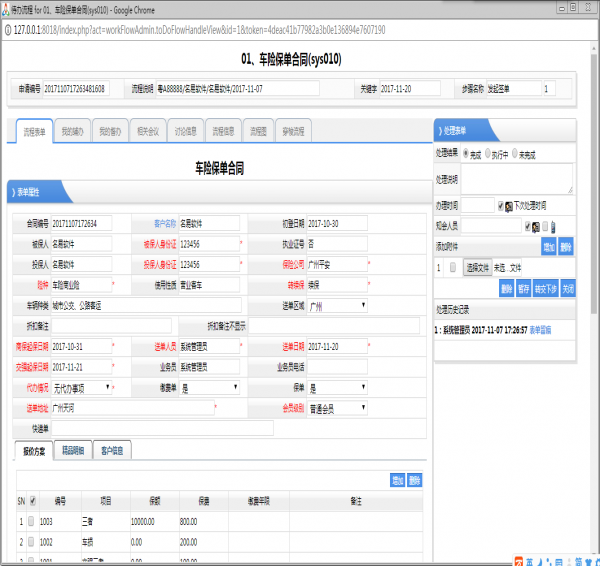Click 增加 button in 添加附件 row
Viewport: 600px width, 566px height.
point(549,247)
